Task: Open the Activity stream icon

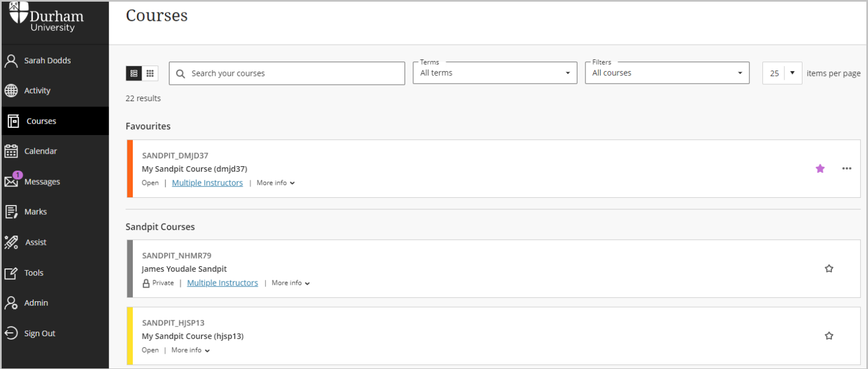Action: tap(11, 90)
